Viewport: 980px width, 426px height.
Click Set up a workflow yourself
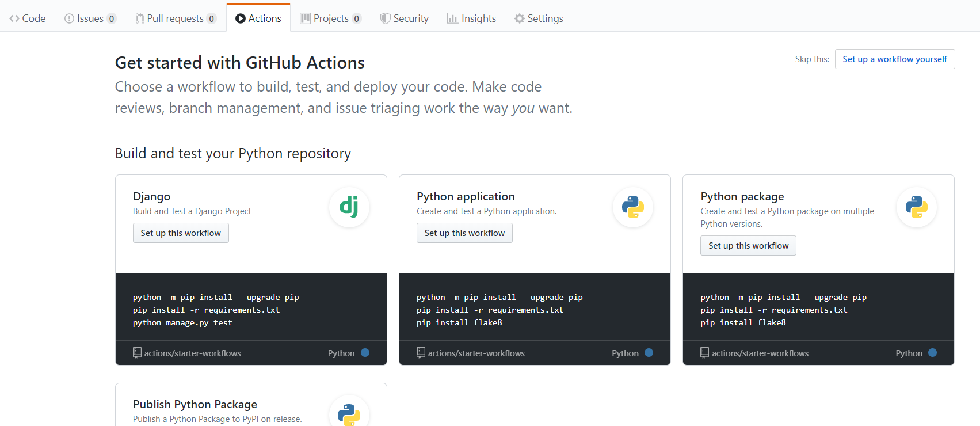894,59
